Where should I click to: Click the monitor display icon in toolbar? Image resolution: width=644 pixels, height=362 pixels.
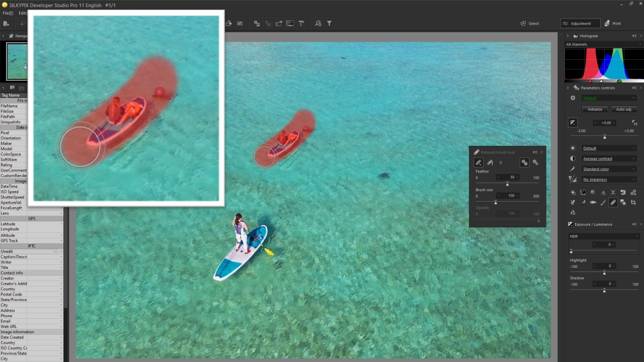coord(290,23)
